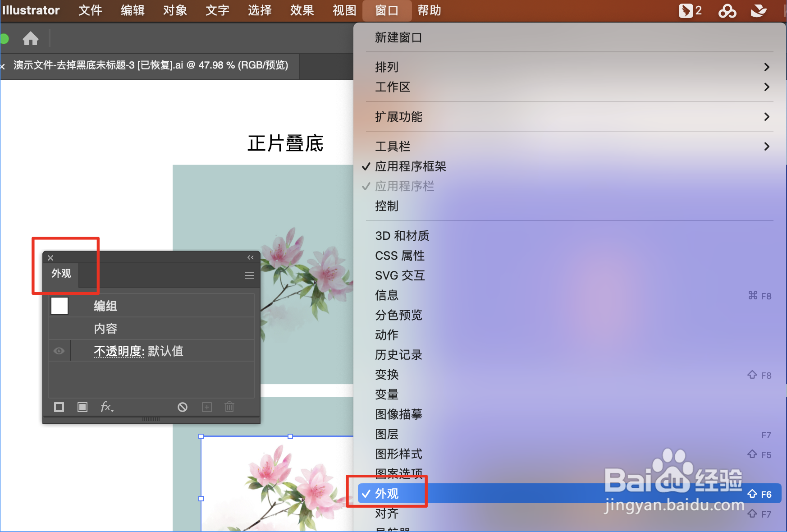Select the 图层 entry in 窗口 menu
This screenshot has height=532, width=787.
click(386, 434)
